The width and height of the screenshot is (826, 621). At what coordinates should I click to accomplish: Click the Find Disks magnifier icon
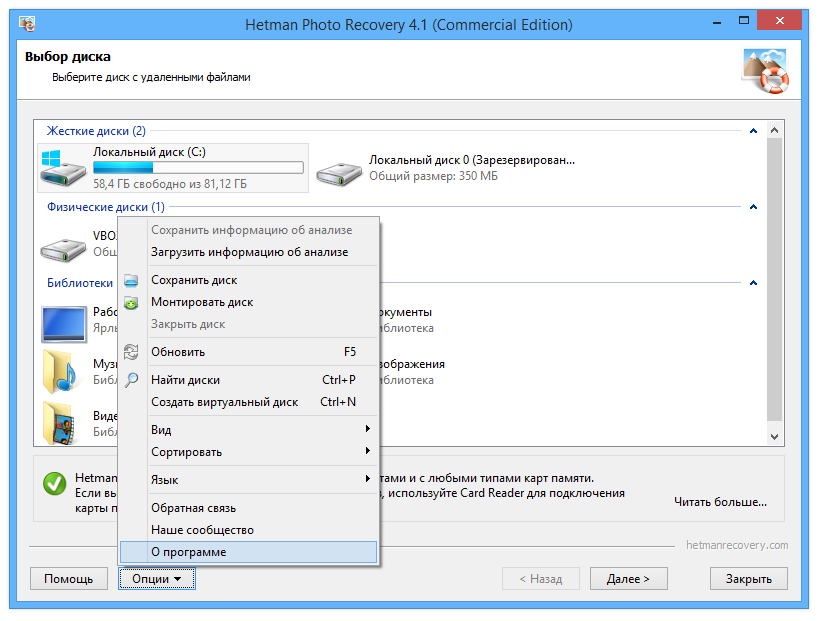click(x=130, y=380)
